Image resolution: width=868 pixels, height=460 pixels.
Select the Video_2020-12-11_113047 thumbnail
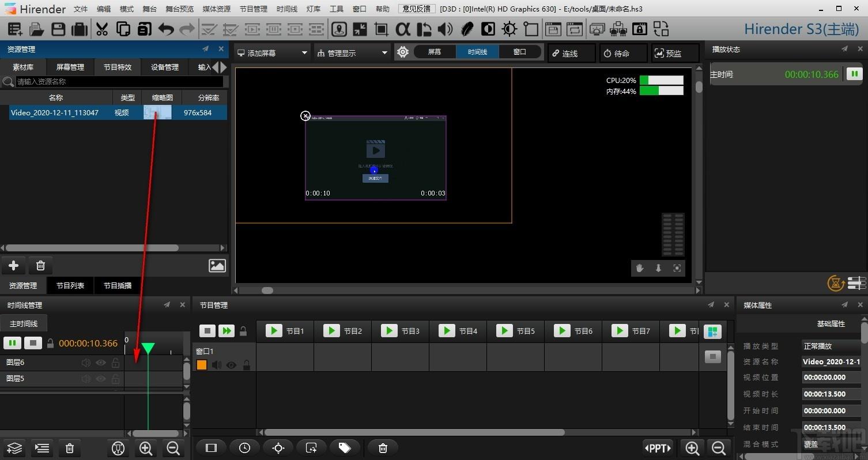[157, 112]
